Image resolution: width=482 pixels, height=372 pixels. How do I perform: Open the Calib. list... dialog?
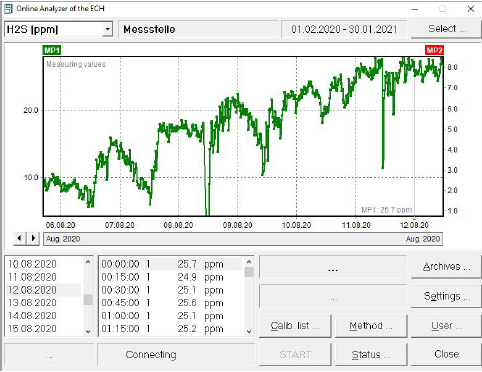[295, 326]
